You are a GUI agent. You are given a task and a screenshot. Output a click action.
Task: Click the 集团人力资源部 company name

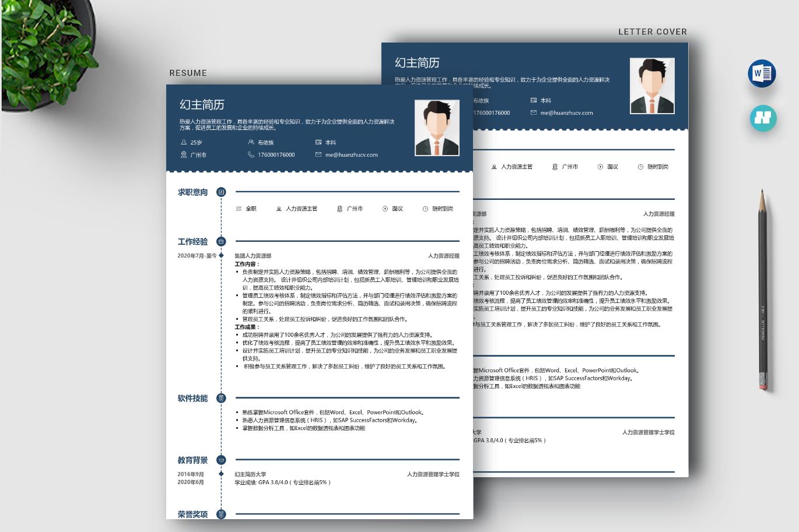pyautogui.click(x=253, y=256)
